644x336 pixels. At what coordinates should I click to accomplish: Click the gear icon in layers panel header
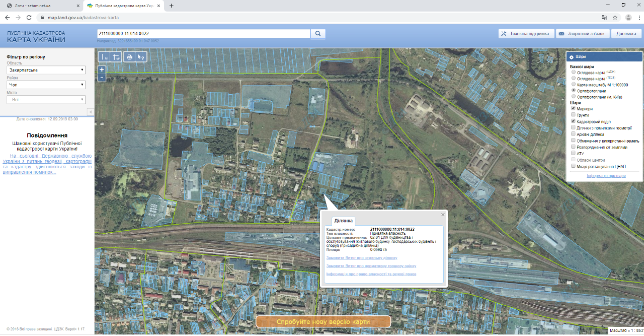tap(572, 57)
